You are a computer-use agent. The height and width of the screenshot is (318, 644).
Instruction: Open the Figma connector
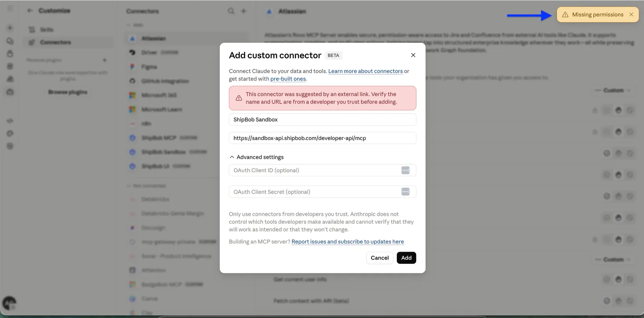187,67
